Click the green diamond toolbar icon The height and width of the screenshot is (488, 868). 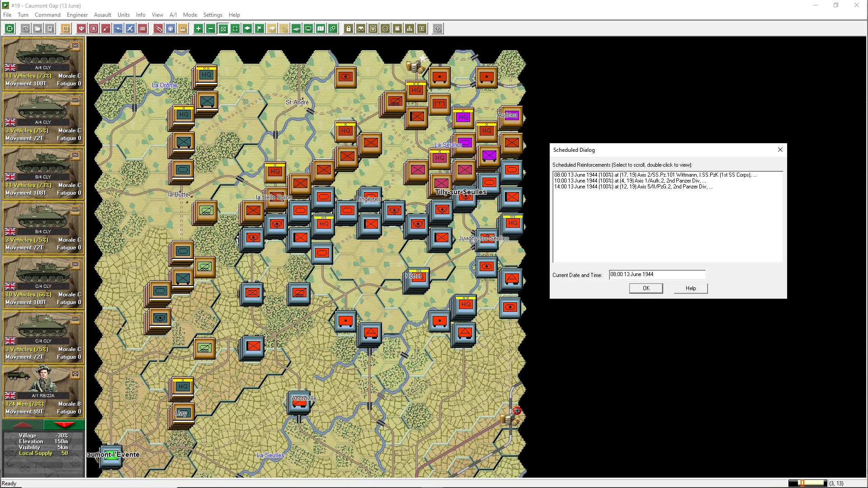point(247,28)
